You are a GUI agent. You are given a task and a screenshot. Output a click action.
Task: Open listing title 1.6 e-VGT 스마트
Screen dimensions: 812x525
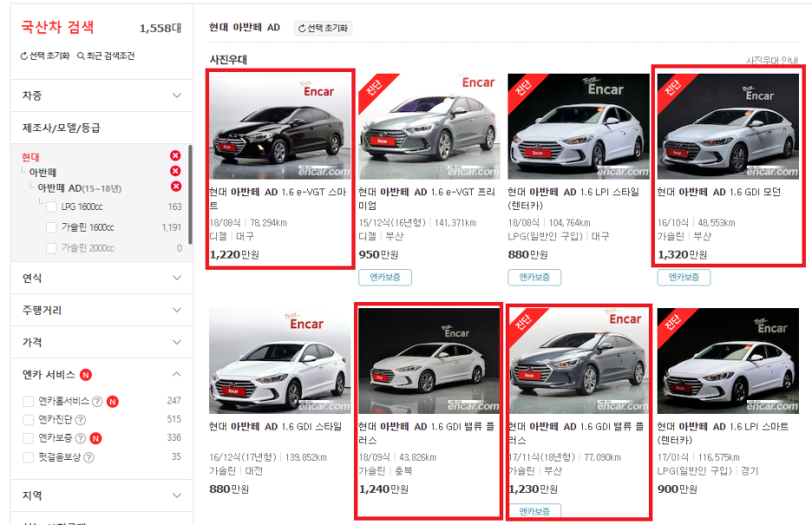click(278, 199)
